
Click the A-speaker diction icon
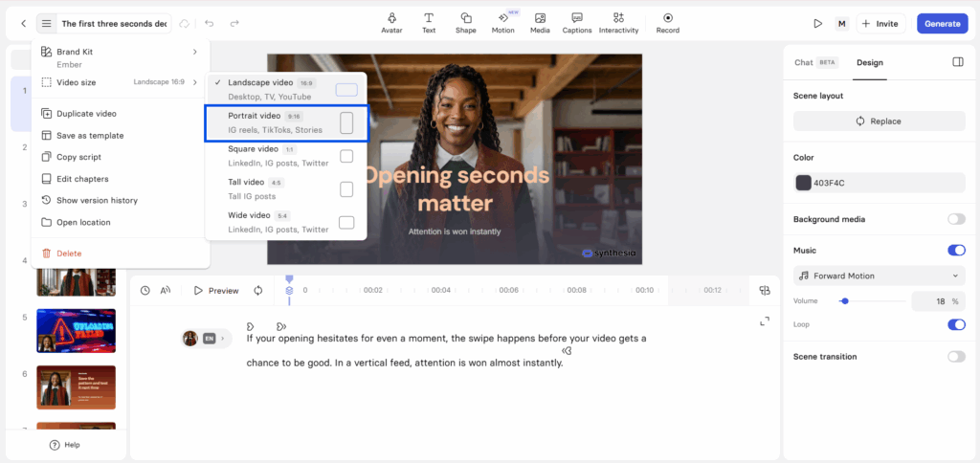165,291
